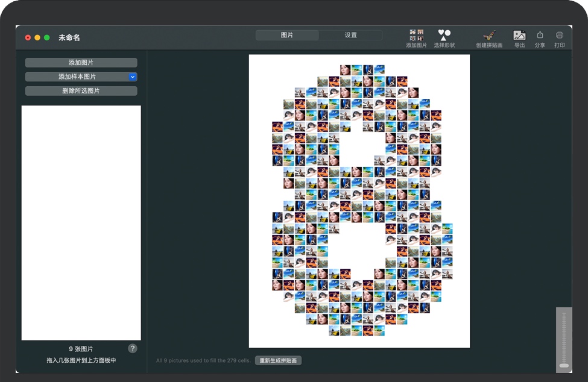Click the 导出 export icon
Image resolution: width=588 pixels, height=382 pixels.
pyautogui.click(x=519, y=35)
